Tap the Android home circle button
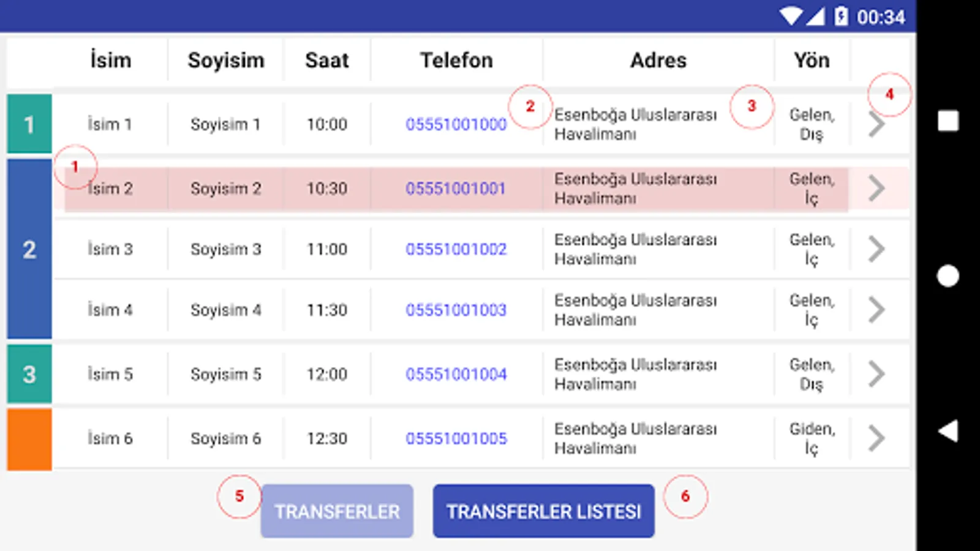 point(948,276)
